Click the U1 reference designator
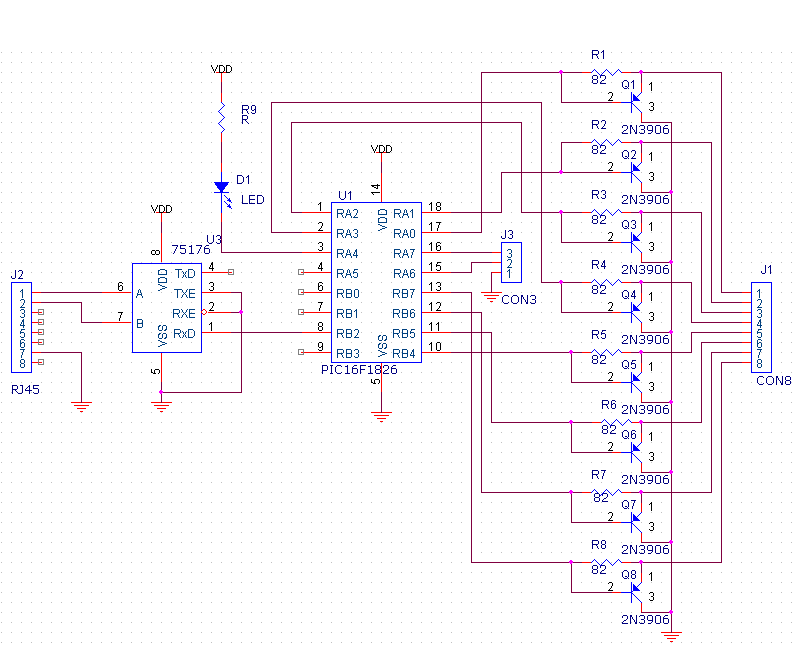The width and height of the screenshot is (800, 650). click(x=345, y=195)
